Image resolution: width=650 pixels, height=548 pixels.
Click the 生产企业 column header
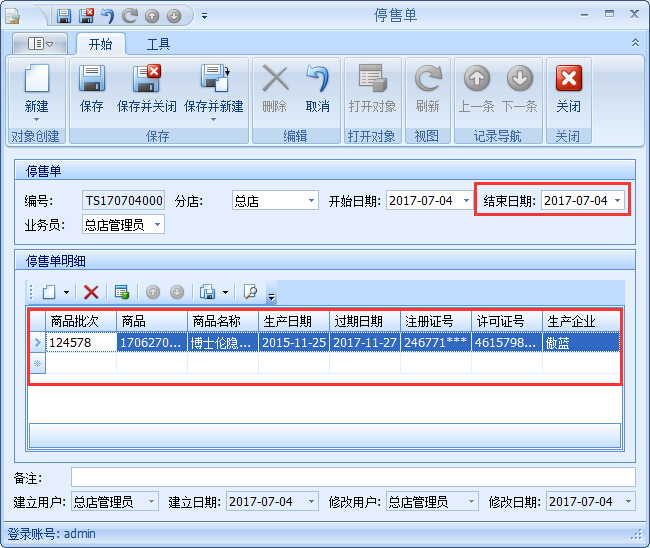tap(581, 321)
